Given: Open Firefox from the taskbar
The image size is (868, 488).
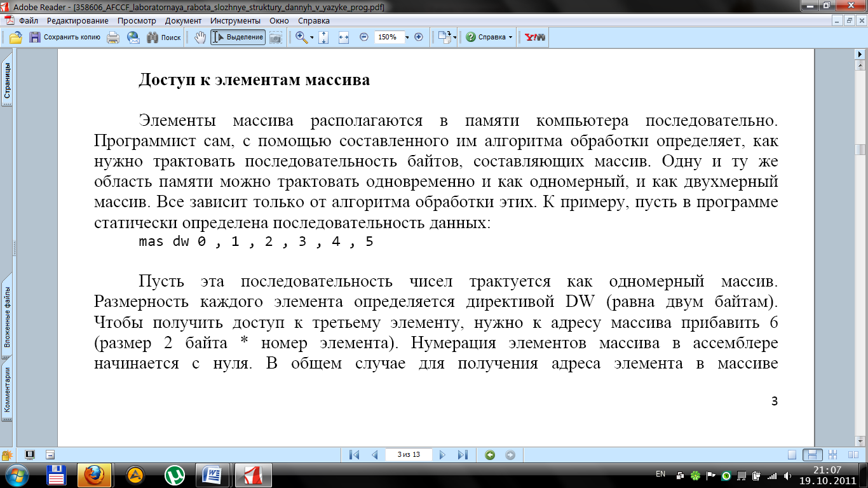Looking at the screenshot, I should 95,475.
